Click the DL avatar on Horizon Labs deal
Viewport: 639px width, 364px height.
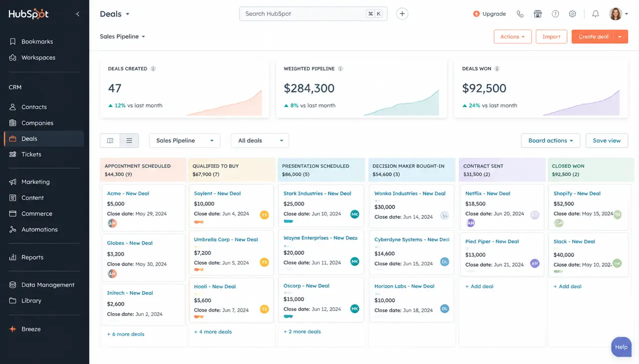click(444, 309)
